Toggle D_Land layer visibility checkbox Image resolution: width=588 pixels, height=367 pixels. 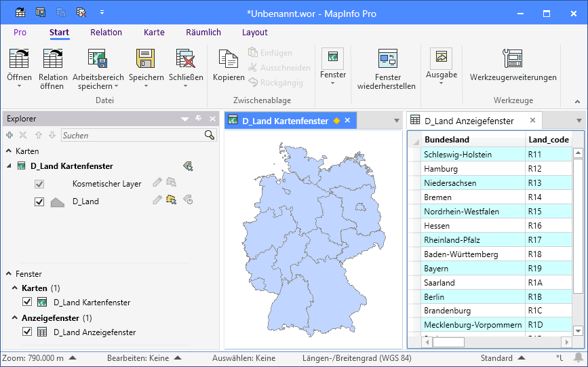39,201
